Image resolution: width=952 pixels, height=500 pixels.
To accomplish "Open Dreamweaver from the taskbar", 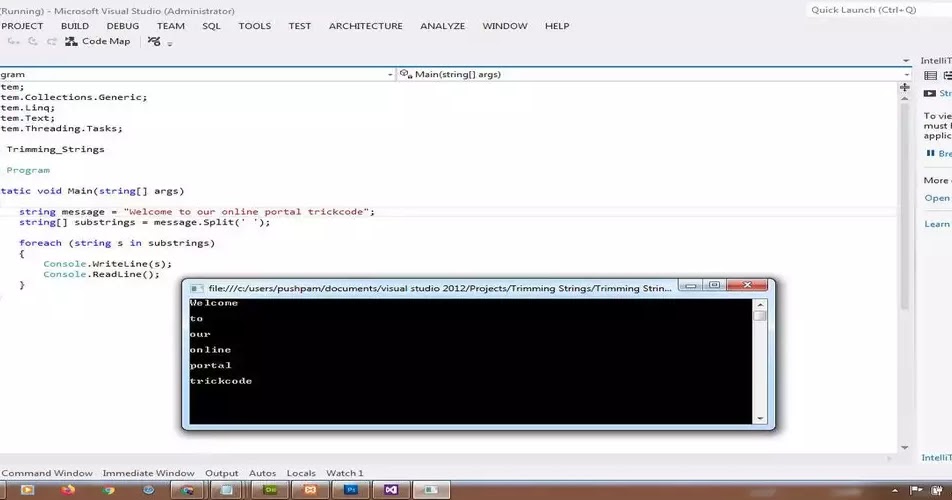I will [x=270, y=490].
